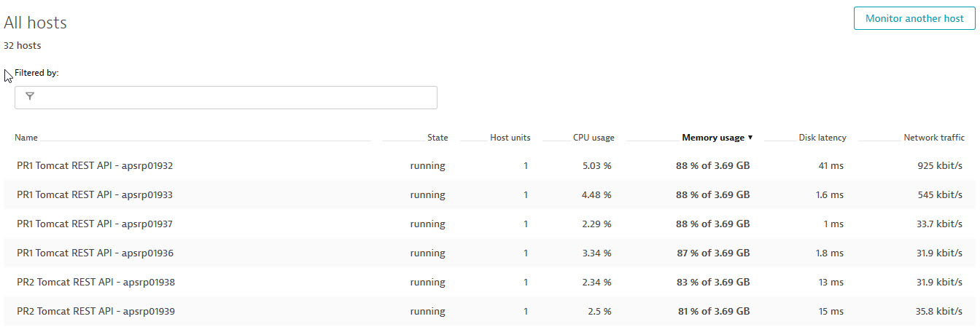Open host PR1 Tomcat REST API - apsrp01932
Image resolution: width=980 pixels, height=327 pixels.
pyautogui.click(x=95, y=166)
